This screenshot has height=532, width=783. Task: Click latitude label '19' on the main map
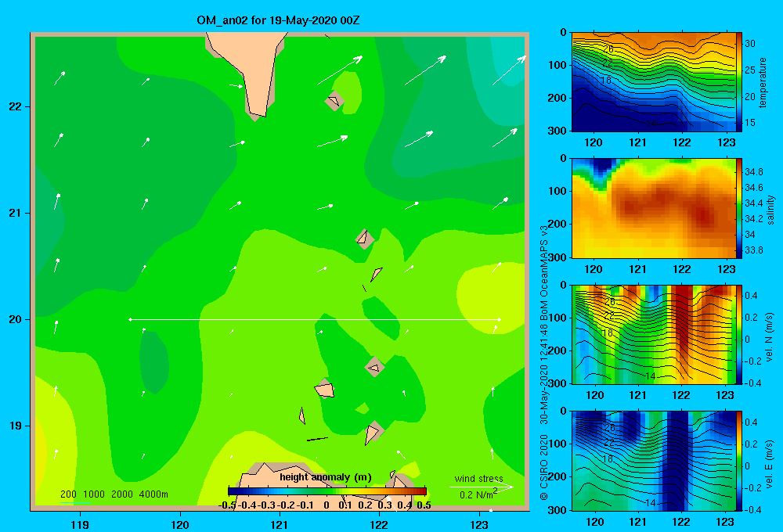(x=15, y=426)
